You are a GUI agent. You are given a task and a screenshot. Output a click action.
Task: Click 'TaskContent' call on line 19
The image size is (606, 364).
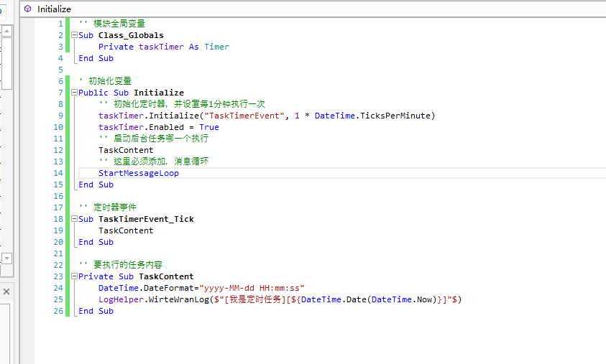tap(126, 230)
